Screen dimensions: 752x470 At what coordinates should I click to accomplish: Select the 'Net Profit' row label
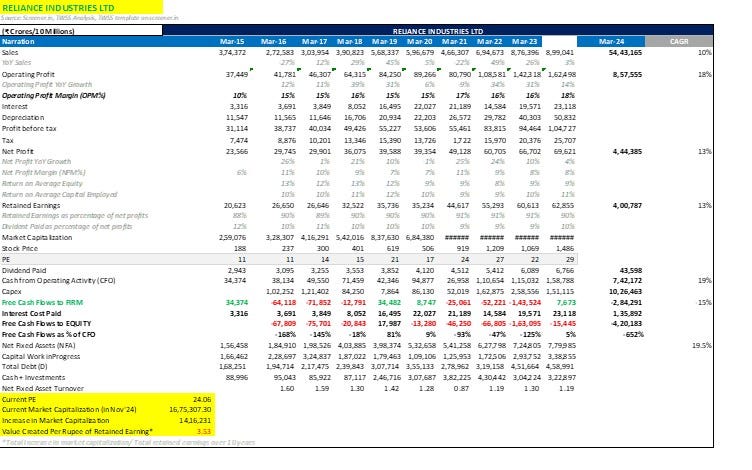point(18,152)
